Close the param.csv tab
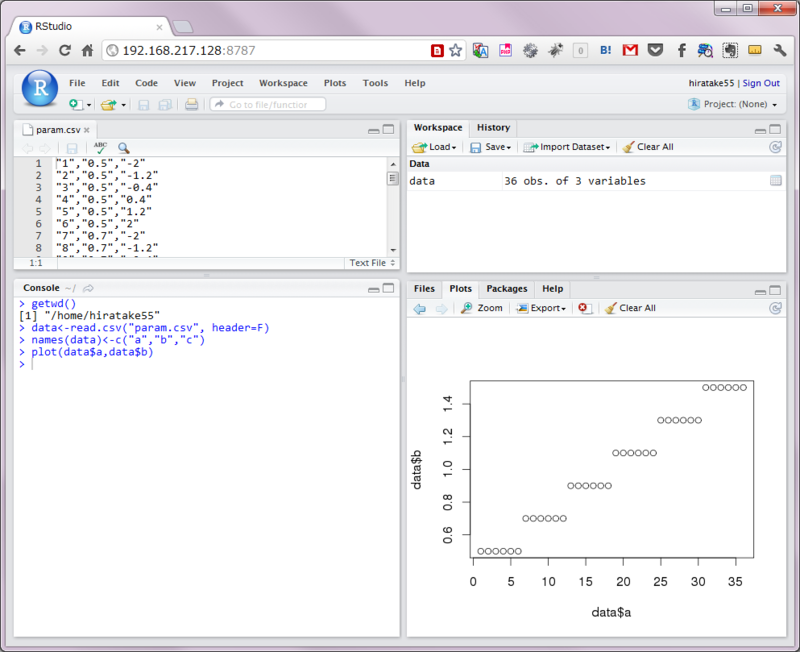This screenshot has height=652, width=800. coord(87,130)
